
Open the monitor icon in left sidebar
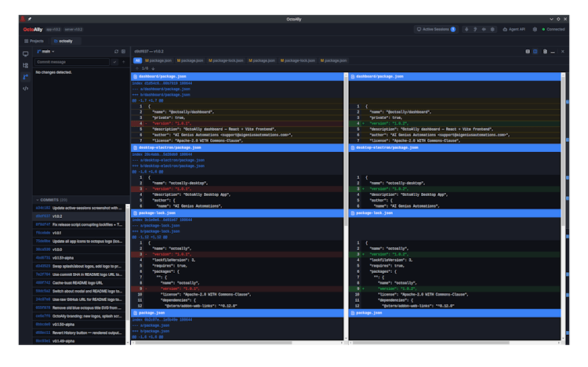(x=25, y=54)
